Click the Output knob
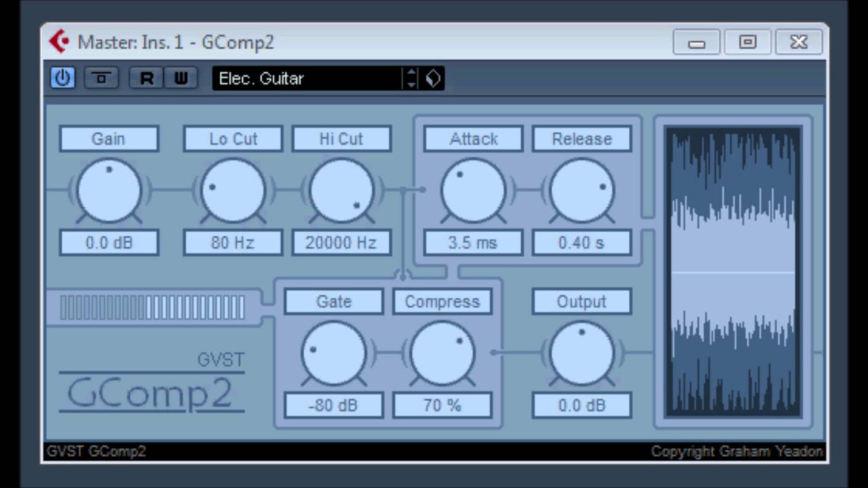The width and height of the screenshot is (868, 488). (x=582, y=353)
